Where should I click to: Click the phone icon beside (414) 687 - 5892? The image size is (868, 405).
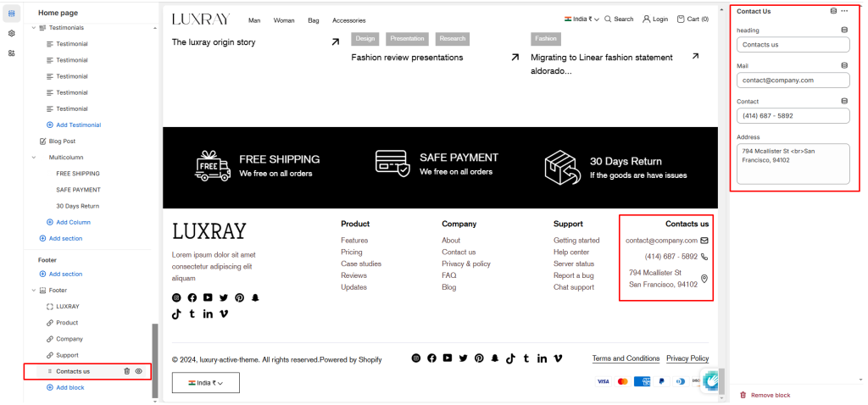click(x=704, y=257)
